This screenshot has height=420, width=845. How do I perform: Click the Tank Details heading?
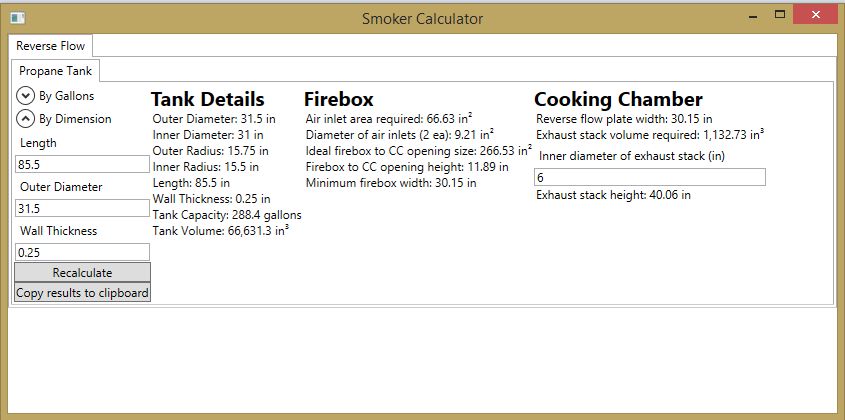click(207, 99)
